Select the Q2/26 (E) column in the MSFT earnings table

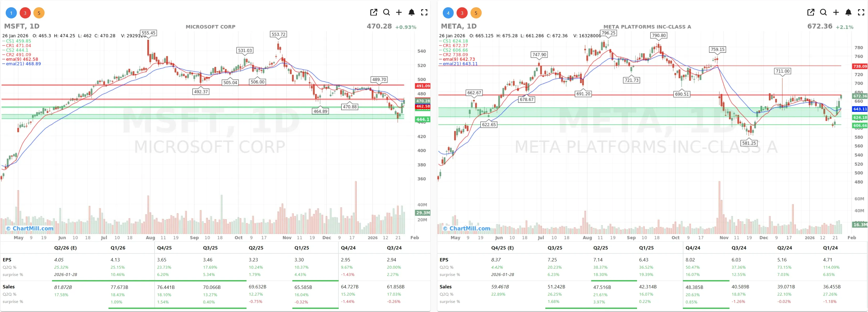point(66,248)
